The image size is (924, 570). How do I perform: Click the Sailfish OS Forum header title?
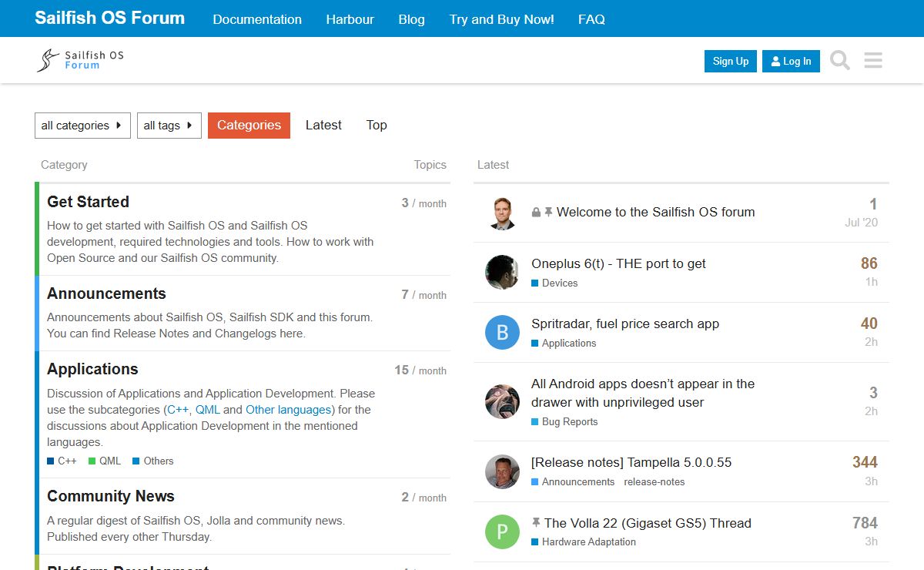(109, 18)
